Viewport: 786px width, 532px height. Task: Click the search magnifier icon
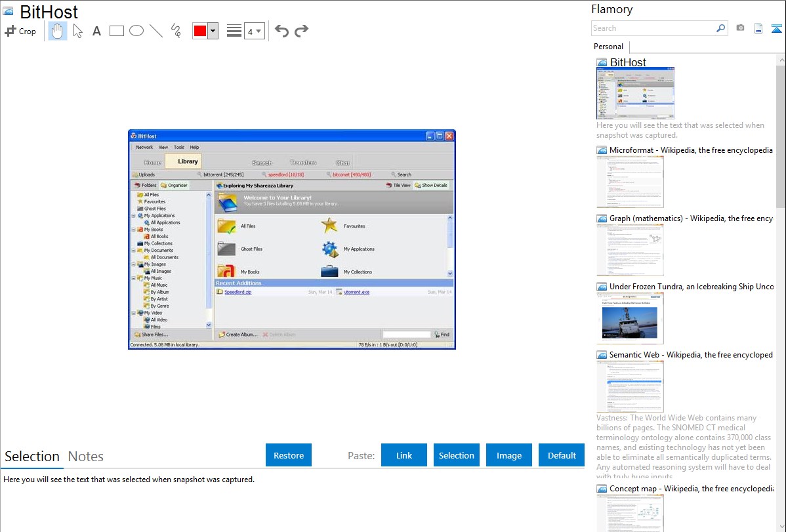tap(721, 28)
